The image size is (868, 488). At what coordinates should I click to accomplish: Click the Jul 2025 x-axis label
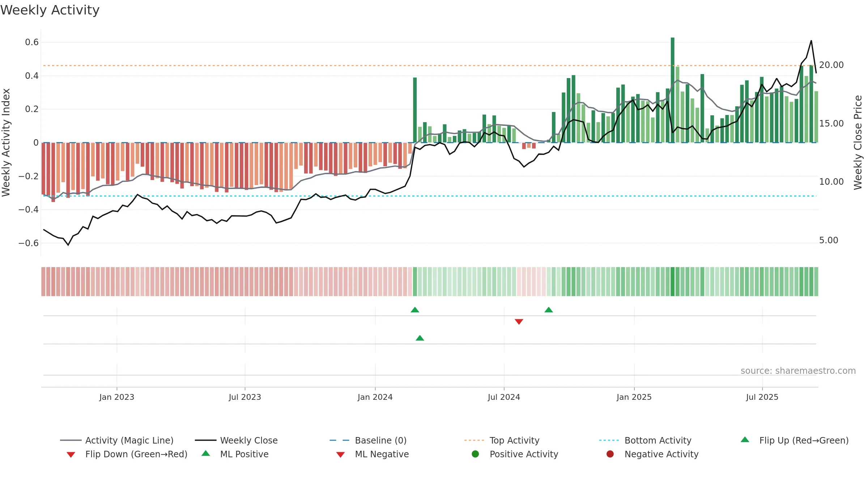762,397
